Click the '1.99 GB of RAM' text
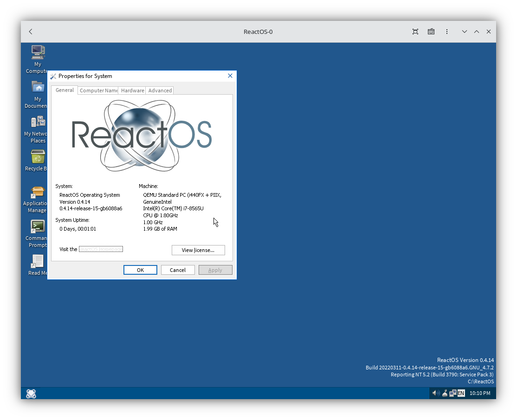 tap(160, 229)
